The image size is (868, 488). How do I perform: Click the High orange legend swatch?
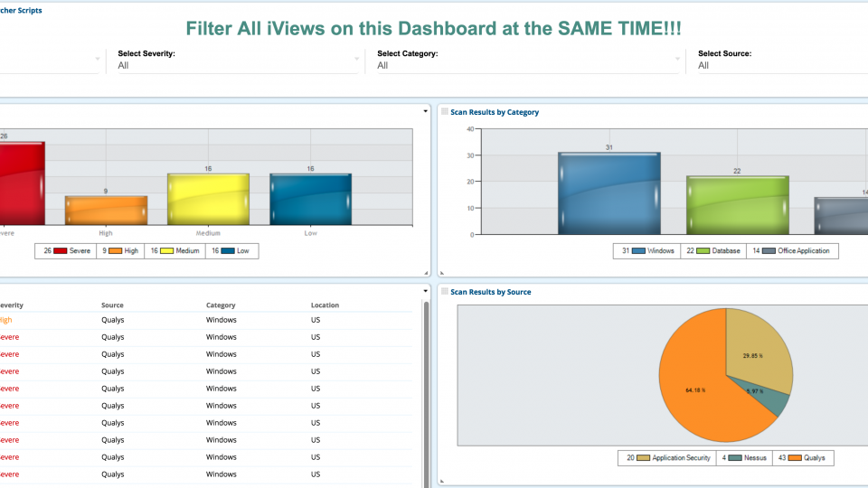(x=115, y=251)
